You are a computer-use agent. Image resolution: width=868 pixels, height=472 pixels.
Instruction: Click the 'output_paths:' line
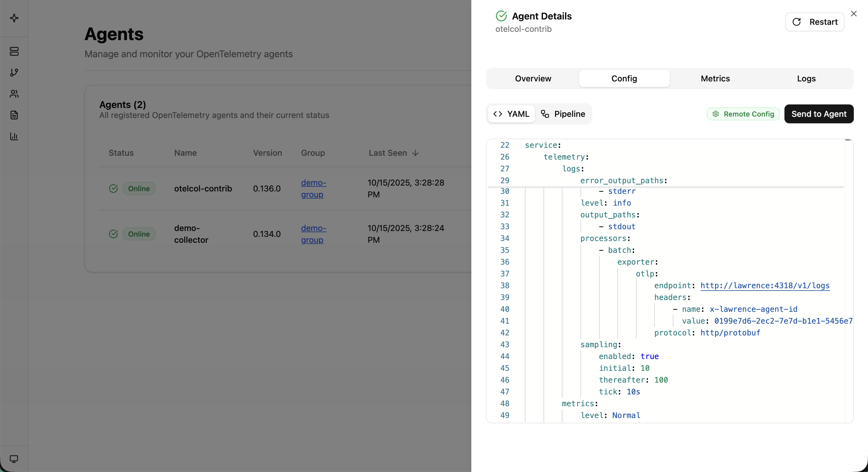point(610,215)
